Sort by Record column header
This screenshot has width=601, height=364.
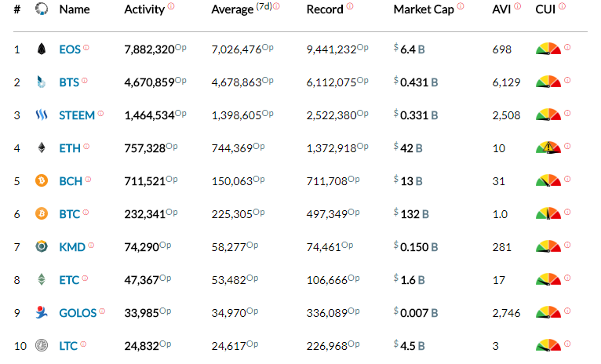(324, 9)
